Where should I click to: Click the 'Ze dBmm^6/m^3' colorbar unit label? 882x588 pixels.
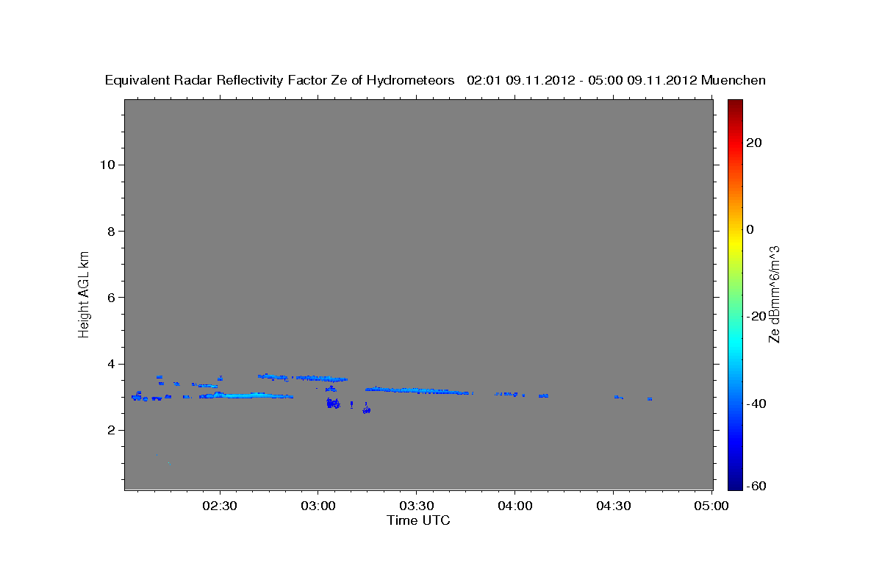coord(774,294)
